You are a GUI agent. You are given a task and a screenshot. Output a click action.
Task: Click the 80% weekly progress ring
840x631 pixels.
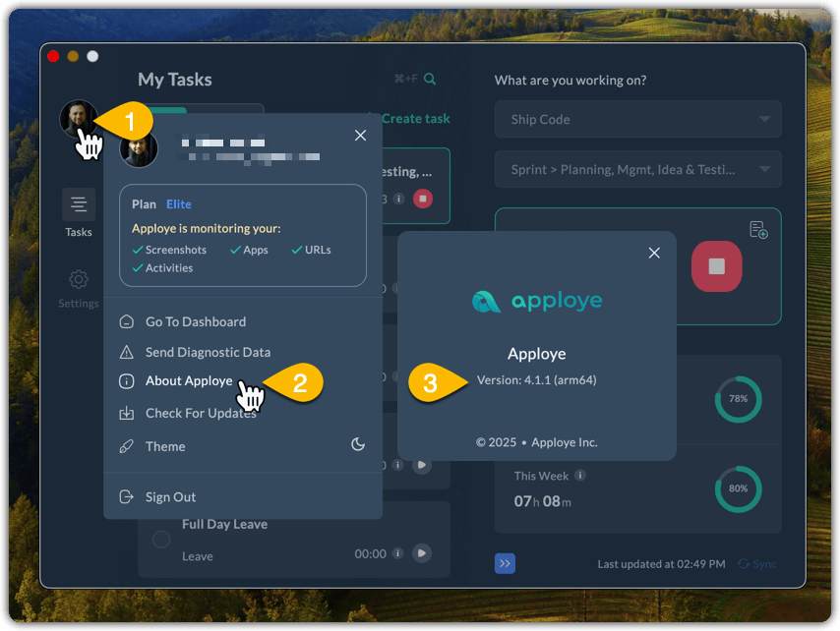pos(738,488)
